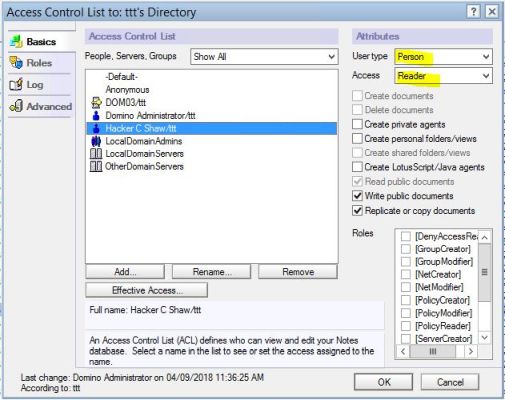Screen dimensions: 505x400
Task: Click the roles list down scroll arrow
Action: pyautogui.click(x=485, y=338)
